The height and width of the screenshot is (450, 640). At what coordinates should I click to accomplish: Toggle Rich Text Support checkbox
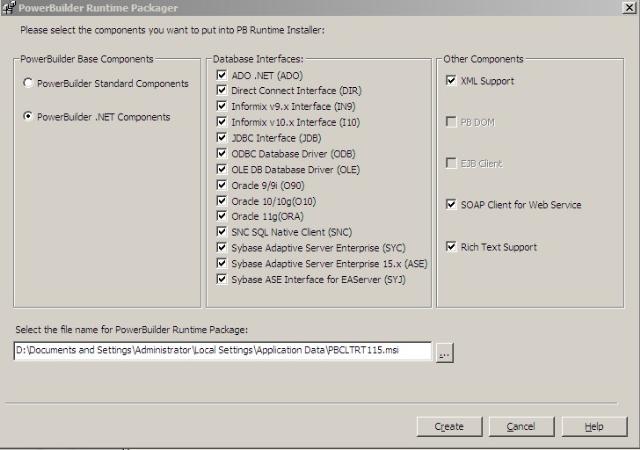pos(451,247)
